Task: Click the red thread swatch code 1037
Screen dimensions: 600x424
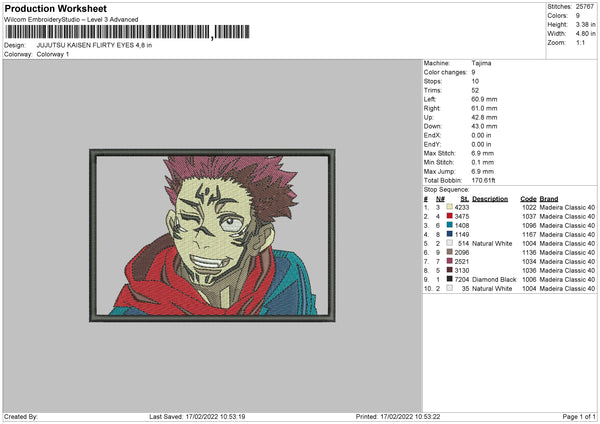Action: (x=450, y=216)
